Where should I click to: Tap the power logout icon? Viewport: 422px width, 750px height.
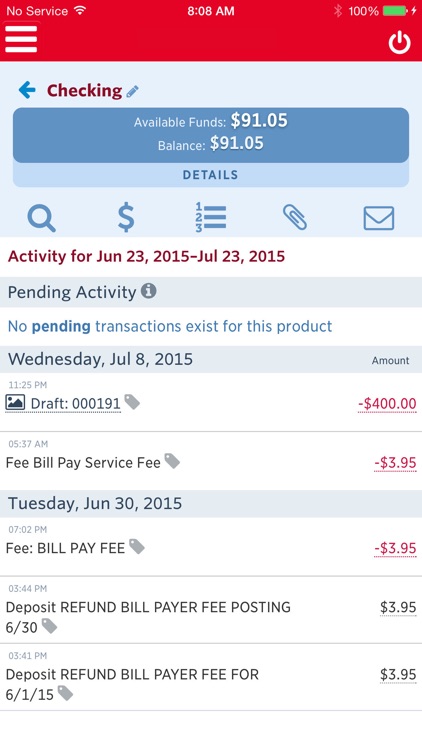pos(399,43)
